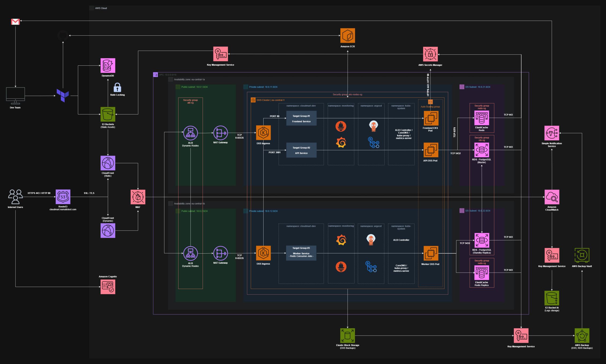Select the CloudFront (Dynamic) icon

pyautogui.click(x=108, y=231)
